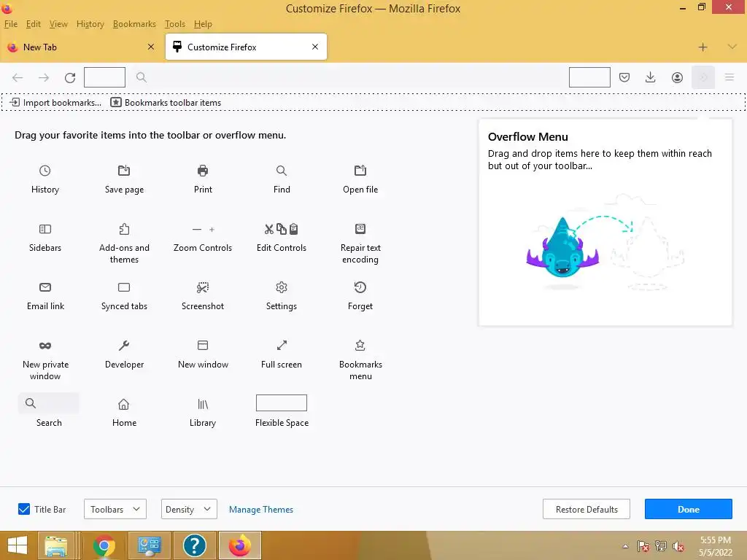Select the Full screen arrows icon
The height and width of the screenshot is (560, 747).
[282, 345]
